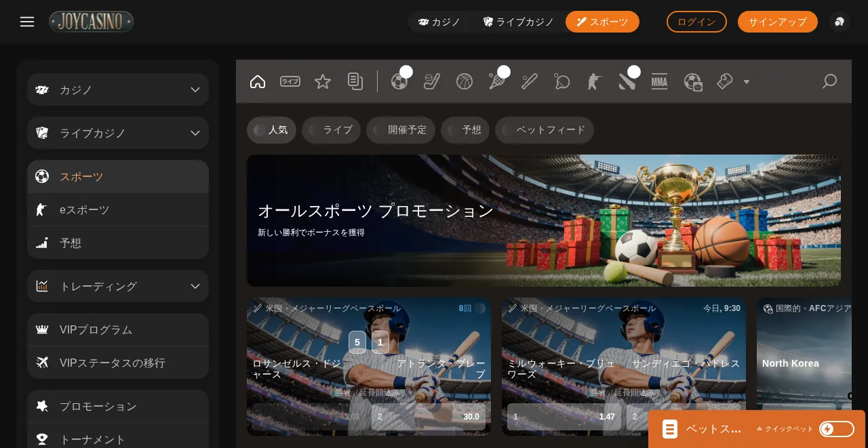Open the ベットス... bet slip button
Image resolution: width=868 pixels, height=448 pixels.
[701, 429]
